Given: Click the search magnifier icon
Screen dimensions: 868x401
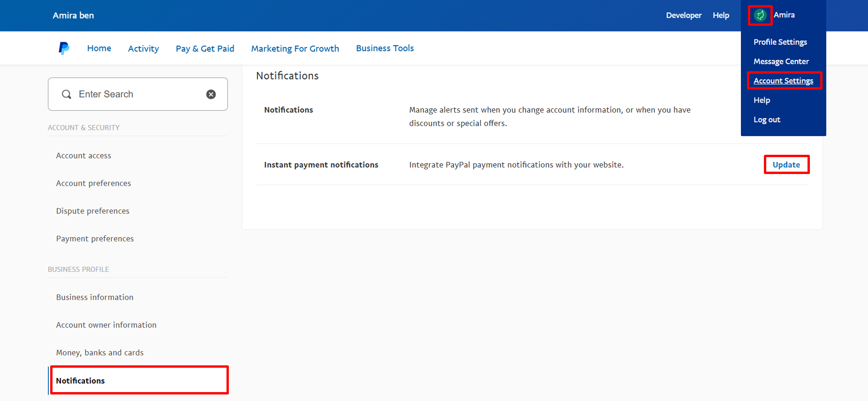Looking at the screenshot, I should click(67, 94).
